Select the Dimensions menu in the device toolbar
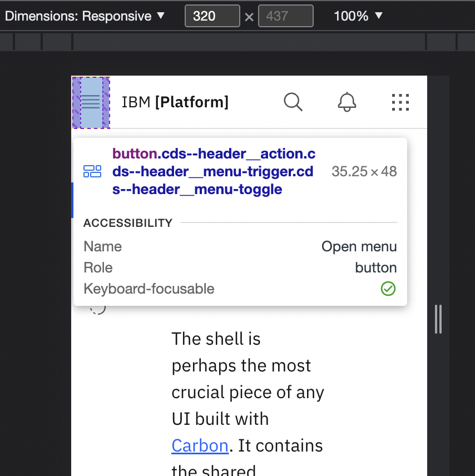This screenshot has height=476, width=475. (x=83, y=16)
